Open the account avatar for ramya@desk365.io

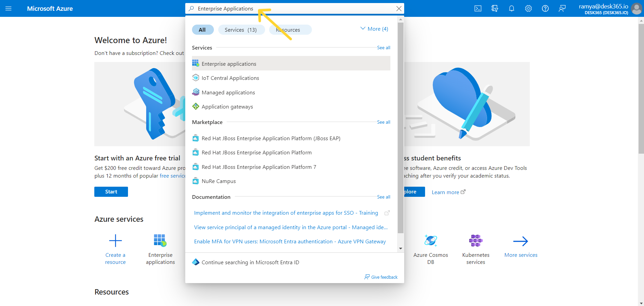637,9
